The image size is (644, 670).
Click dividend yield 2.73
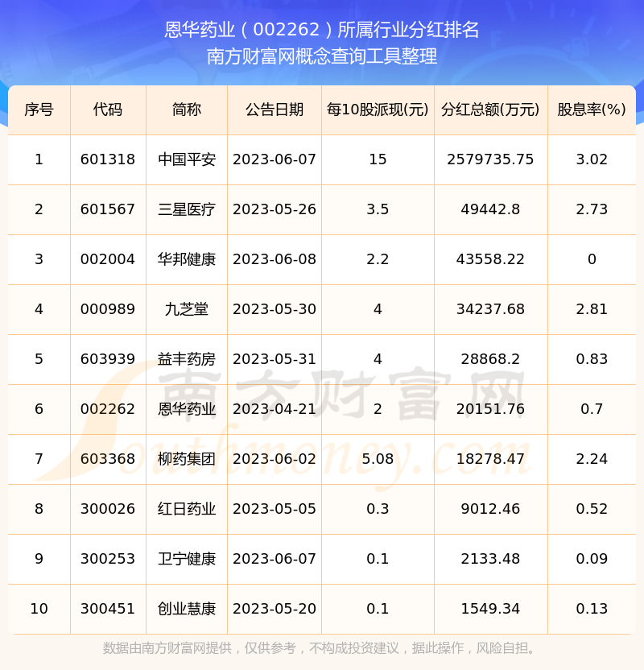(x=592, y=209)
